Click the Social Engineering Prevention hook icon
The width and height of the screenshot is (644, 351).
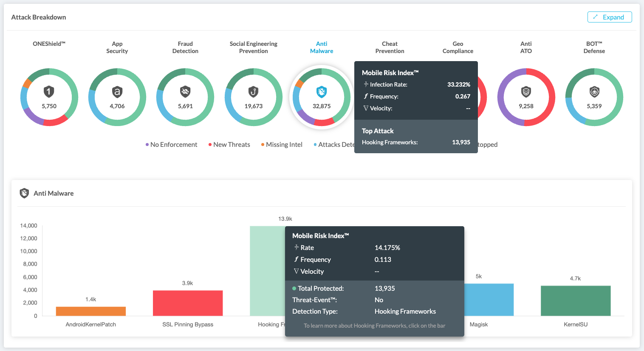[254, 91]
